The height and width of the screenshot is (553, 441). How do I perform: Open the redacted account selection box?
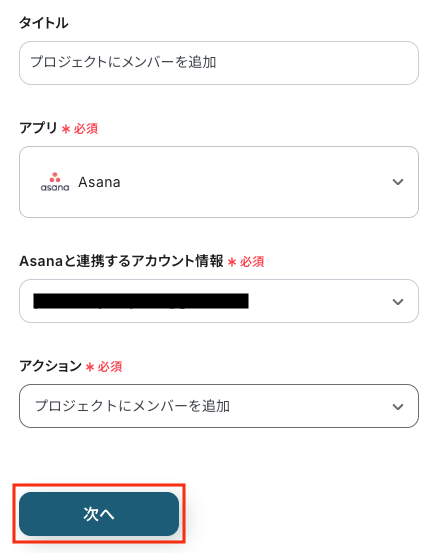click(x=219, y=301)
